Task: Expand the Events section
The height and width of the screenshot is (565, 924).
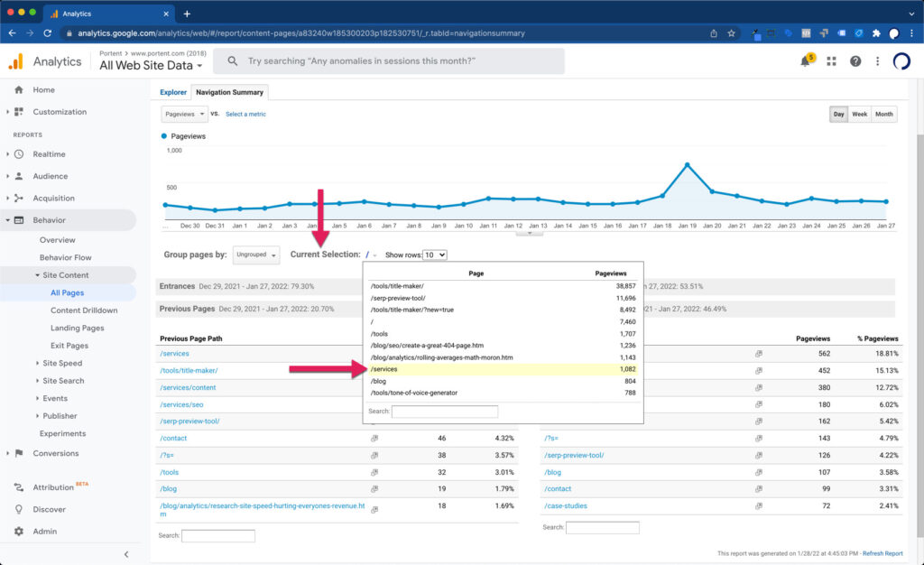Action: (x=37, y=398)
